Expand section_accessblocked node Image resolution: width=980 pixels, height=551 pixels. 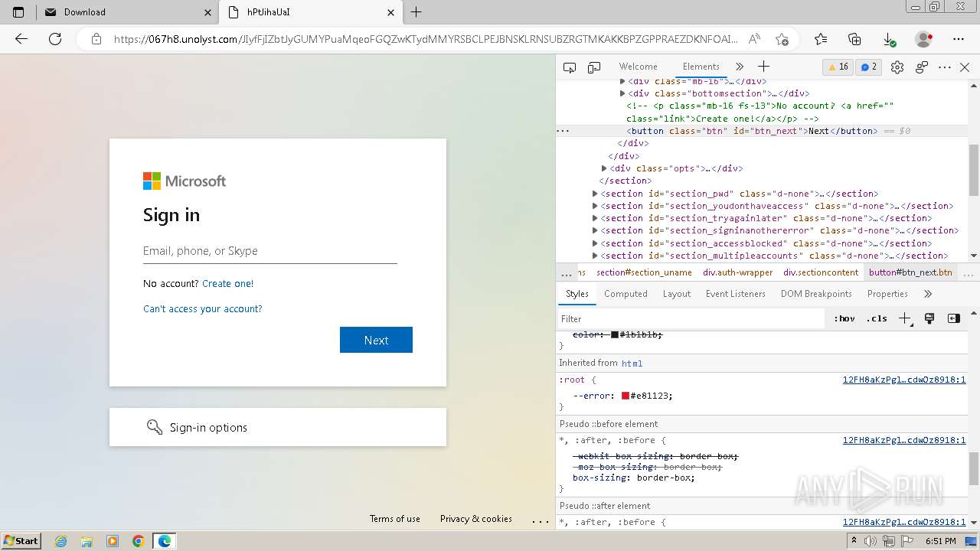595,243
